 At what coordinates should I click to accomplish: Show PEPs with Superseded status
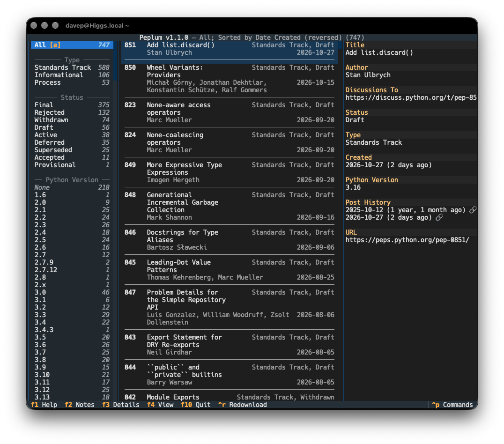72,150
